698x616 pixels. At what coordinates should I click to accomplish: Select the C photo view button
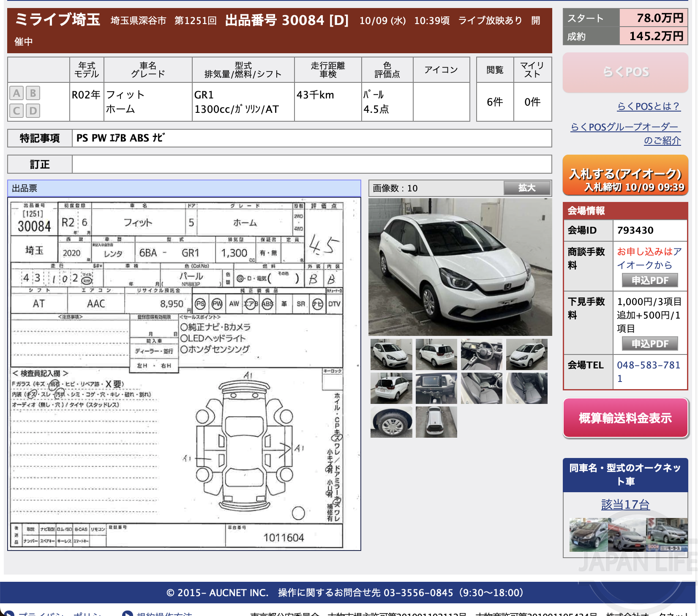pos(16,111)
